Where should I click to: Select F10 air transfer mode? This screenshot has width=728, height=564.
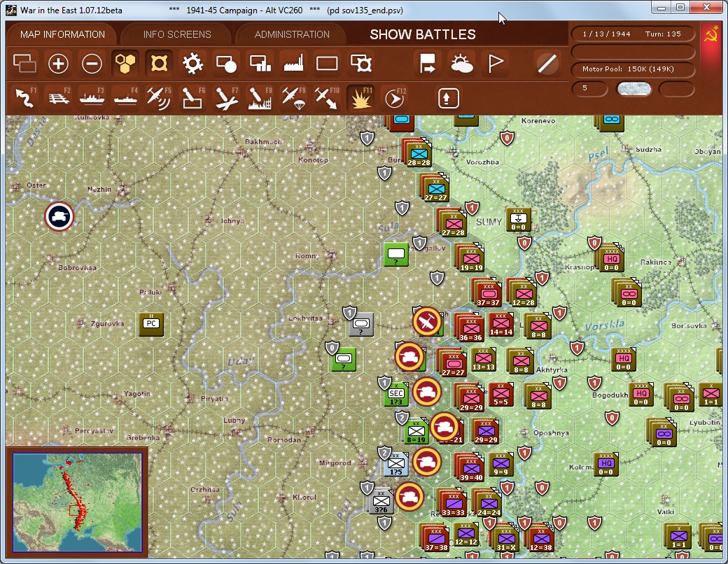(327, 98)
